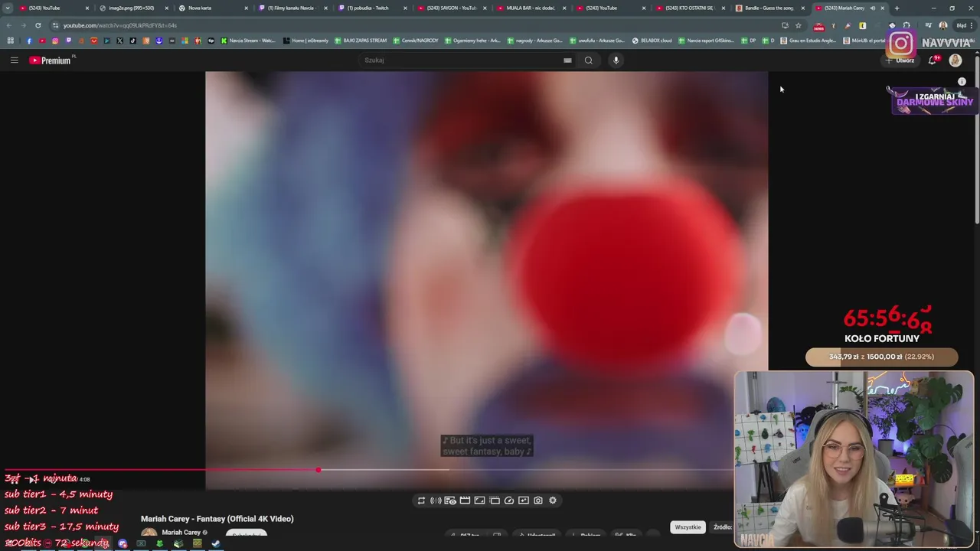Open the YouTube hamburger guide menu

coord(14,60)
